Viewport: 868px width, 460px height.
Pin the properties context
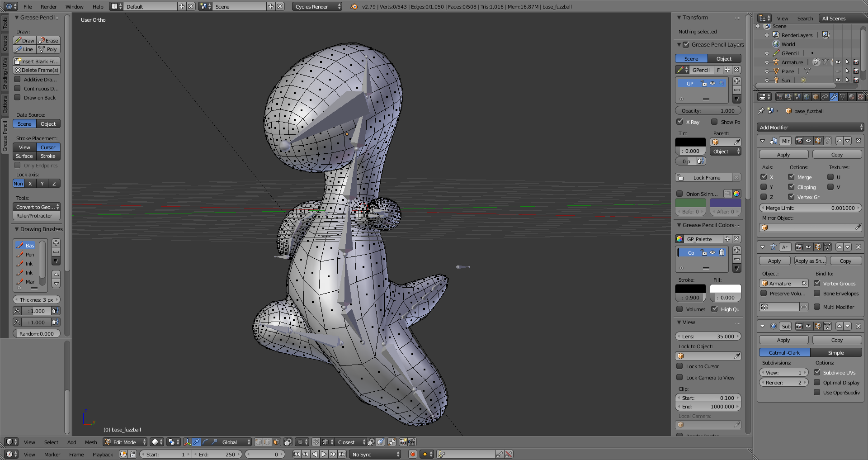pos(761,111)
